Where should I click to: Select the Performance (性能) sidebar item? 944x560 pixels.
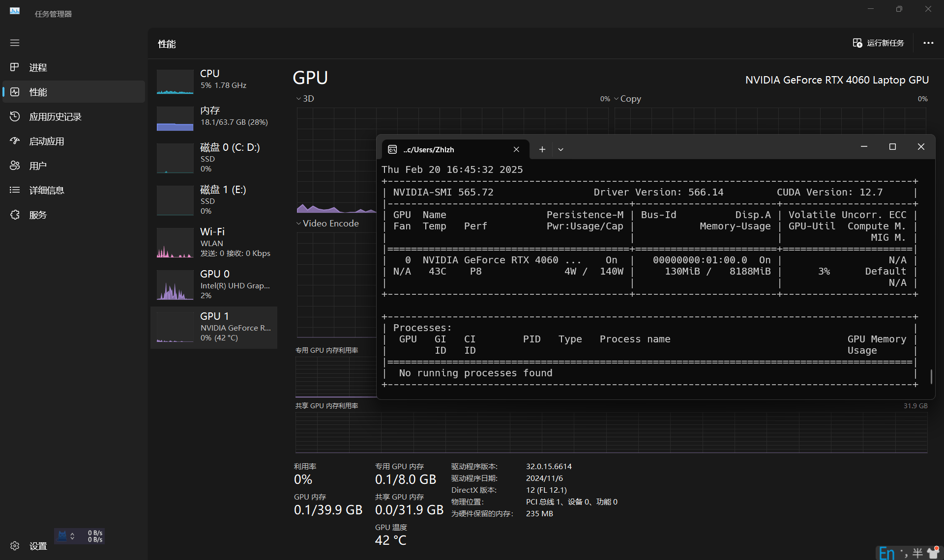(38, 92)
